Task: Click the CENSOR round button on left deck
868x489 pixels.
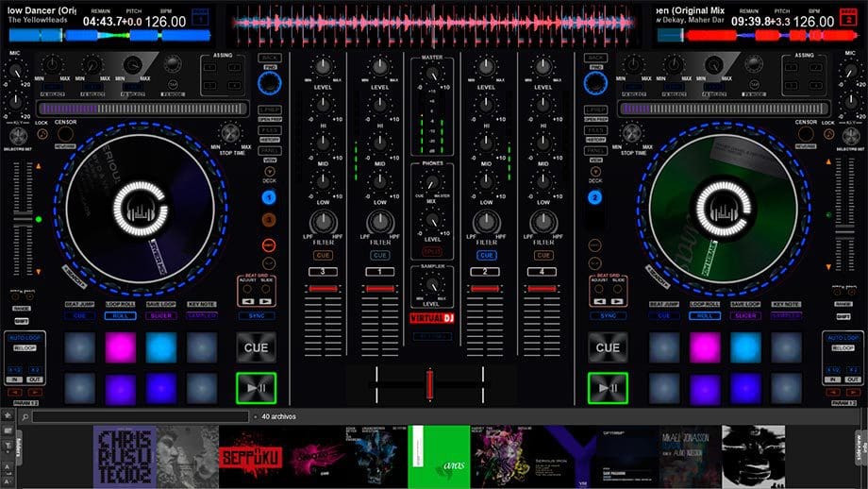Action: 65,133
